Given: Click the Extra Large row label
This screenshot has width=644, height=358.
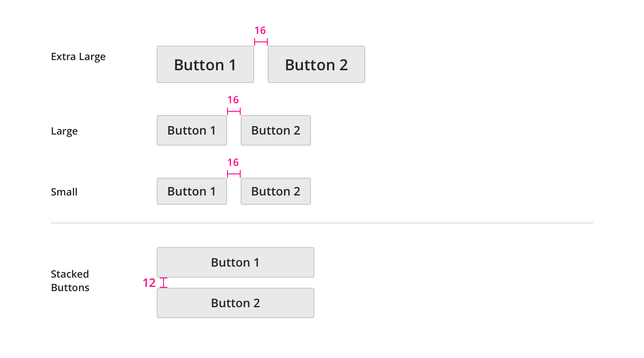Looking at the screenshot, I should (x=78, y=57).
